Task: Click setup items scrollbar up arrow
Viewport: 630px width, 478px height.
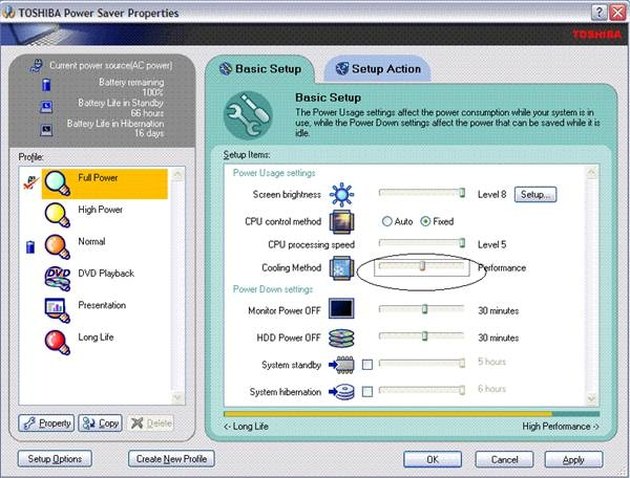Action: 591,172
